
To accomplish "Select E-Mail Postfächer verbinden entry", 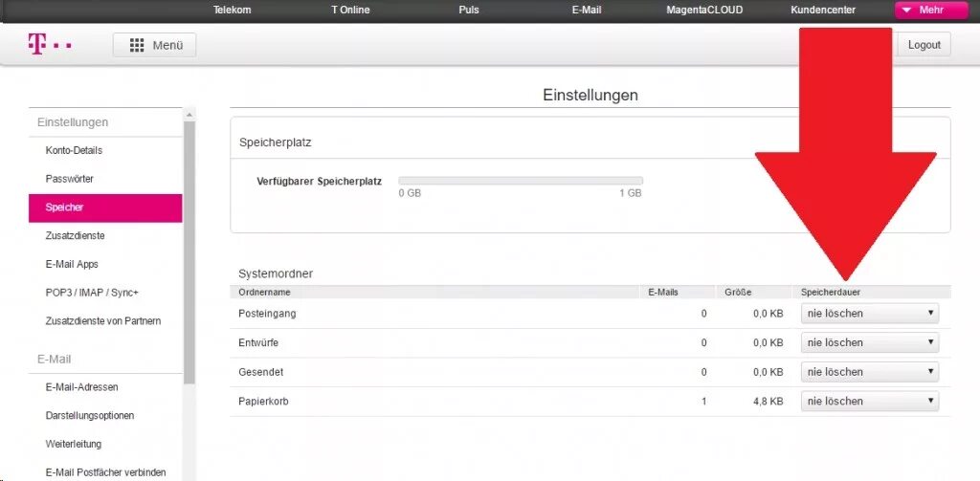I will click(x=105, y=472).
